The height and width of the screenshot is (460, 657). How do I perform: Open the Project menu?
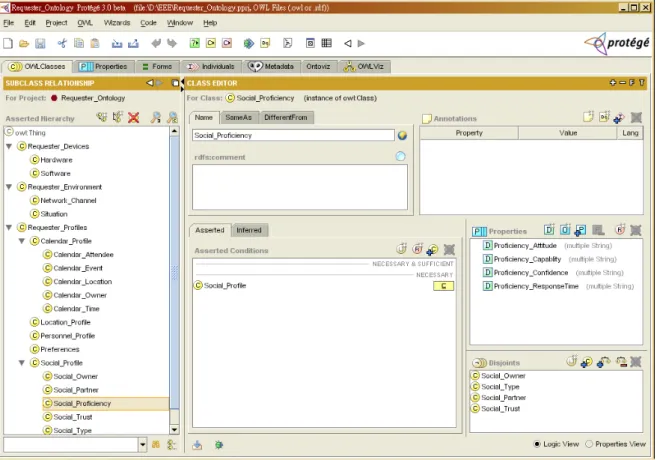coord(57,23)
